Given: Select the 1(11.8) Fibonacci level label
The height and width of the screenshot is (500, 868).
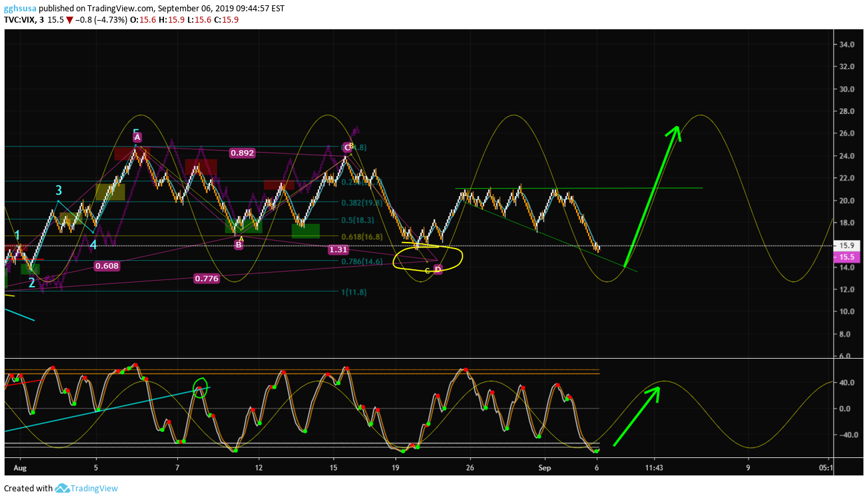Looking at the screenshot, I should pyautogui.click(x=353, y=292).
